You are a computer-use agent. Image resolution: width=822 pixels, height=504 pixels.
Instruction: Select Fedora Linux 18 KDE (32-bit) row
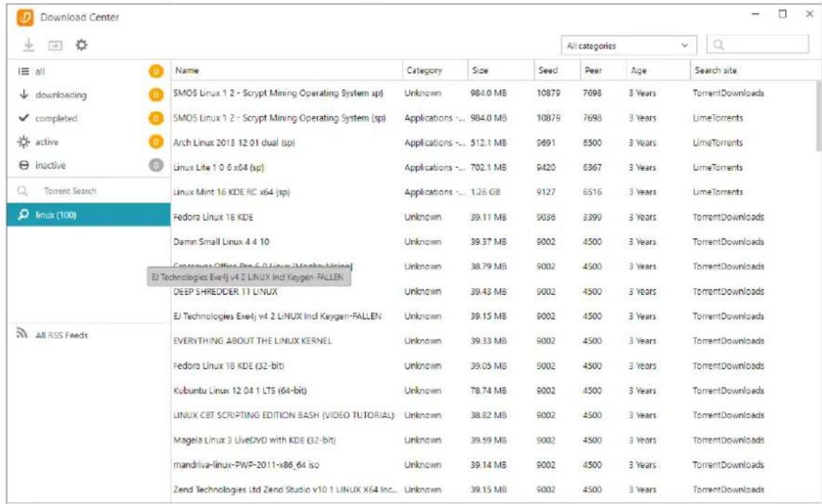(x=493, y=366)
